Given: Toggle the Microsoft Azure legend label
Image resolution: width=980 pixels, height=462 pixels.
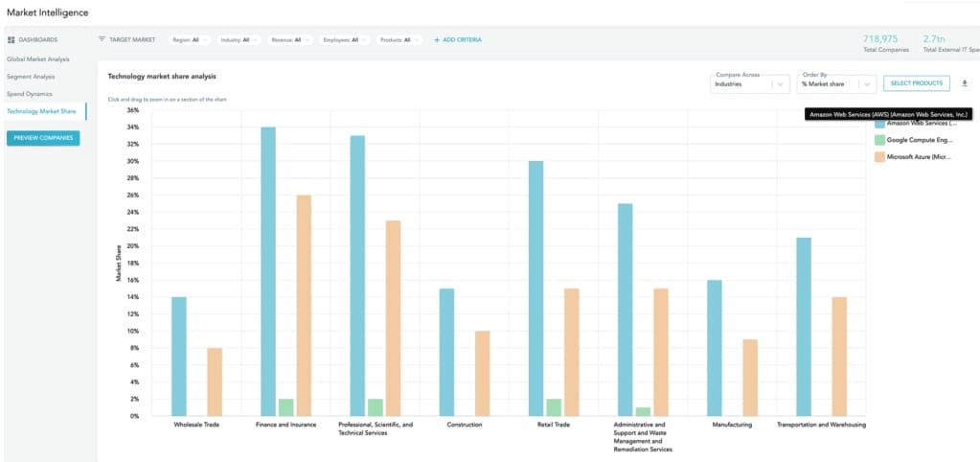Looking at the screenshot, I should pyautogui.click(x=919, y=157).
